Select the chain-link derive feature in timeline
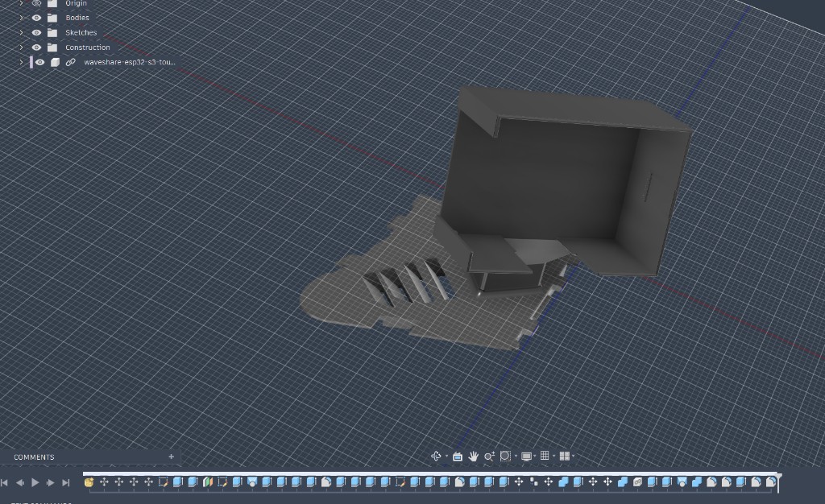Image resolution: width=825 pixels, height=504 pixels. [637, 482]
